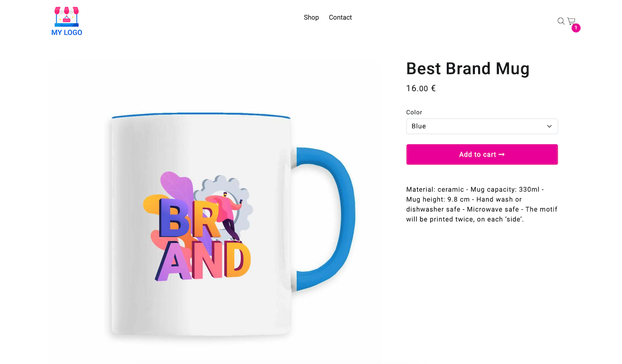Click the chevron arrow of the Color selector
This screenshot has width=622, height=364.
pos(549,126)
